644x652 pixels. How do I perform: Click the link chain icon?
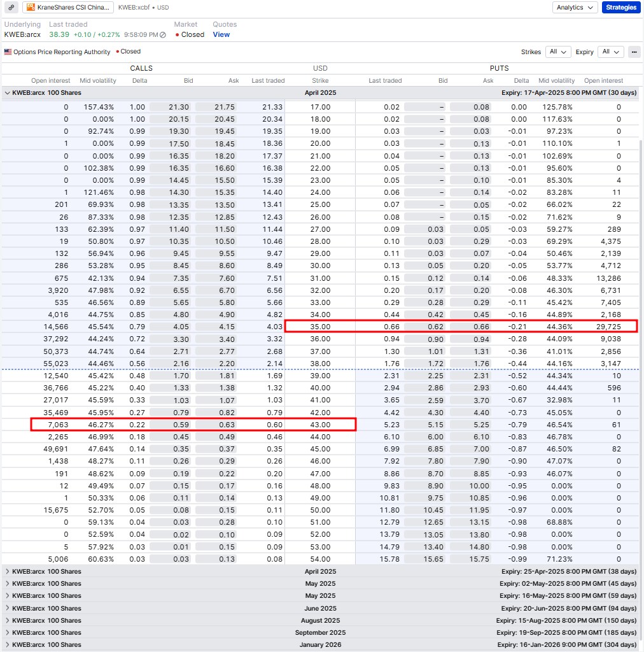pos(11,8)
